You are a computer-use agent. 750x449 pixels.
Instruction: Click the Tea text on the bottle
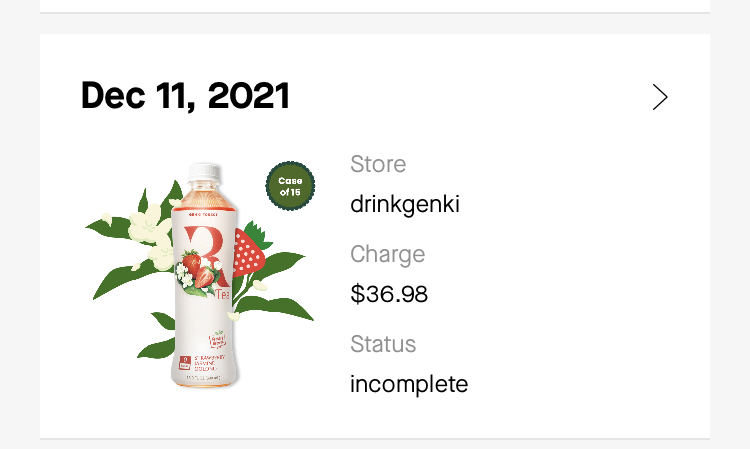222,295
